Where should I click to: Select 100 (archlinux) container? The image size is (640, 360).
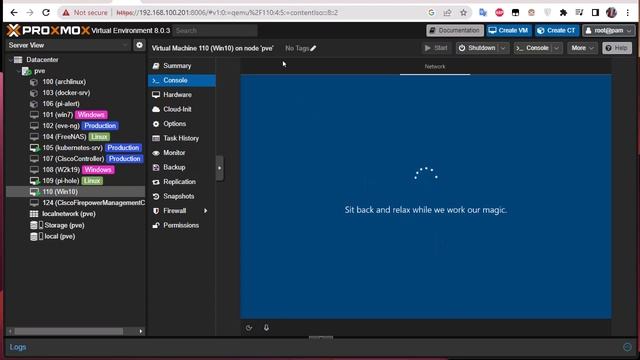coord(64,82)
